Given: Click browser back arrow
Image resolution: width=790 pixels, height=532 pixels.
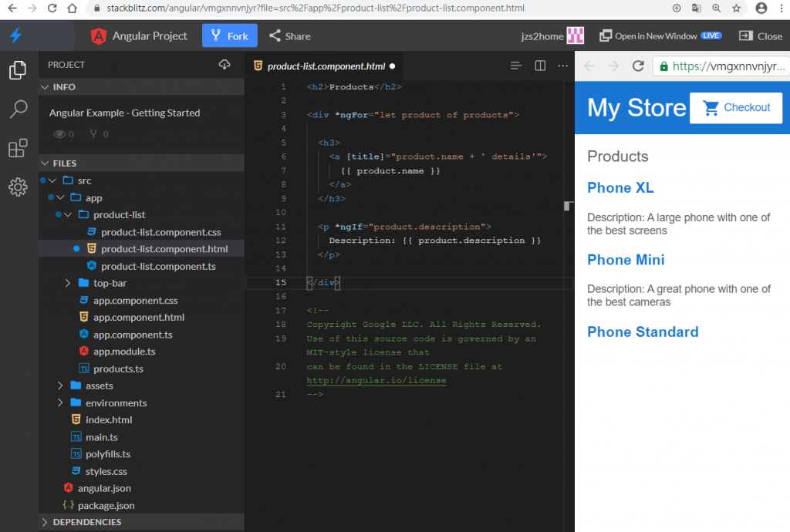Looking at the screenshot, I should point(12,8).
